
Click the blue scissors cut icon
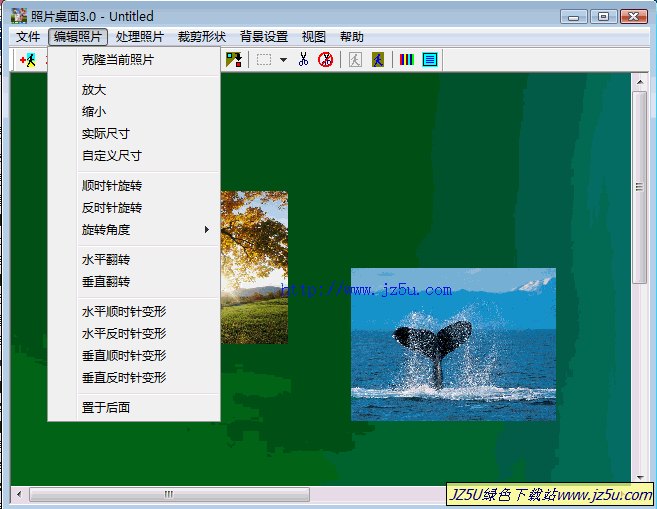pos(303,59)
